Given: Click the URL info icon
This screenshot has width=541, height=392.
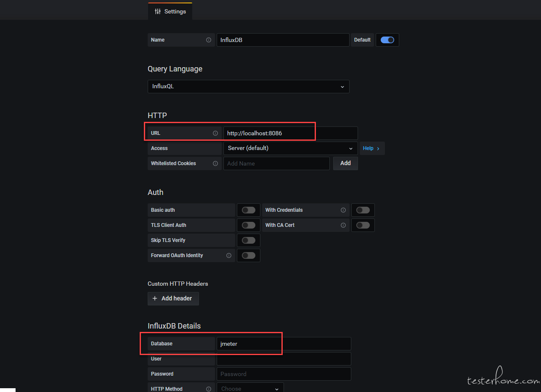Looking at the screenshot, I should click(x=215, y=133).
